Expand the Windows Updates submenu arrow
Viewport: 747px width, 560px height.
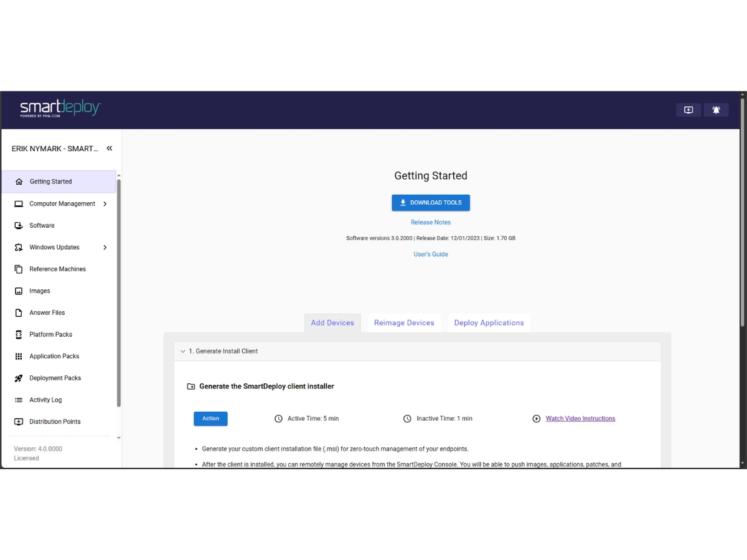105,247
